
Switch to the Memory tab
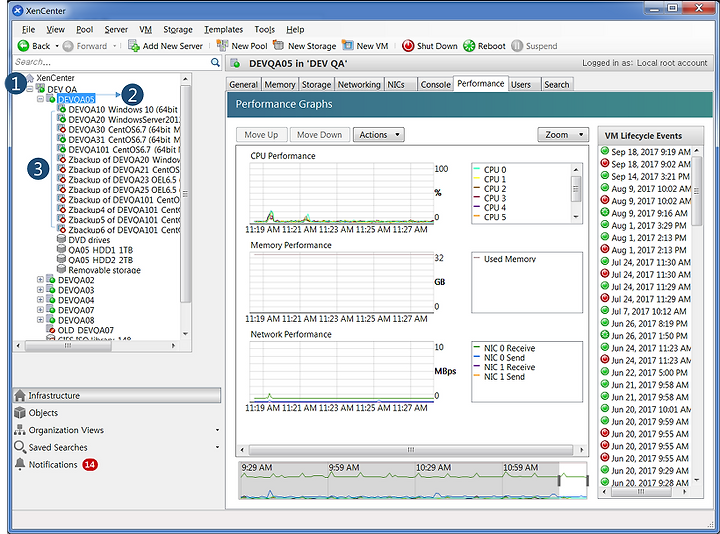[280, 84]
